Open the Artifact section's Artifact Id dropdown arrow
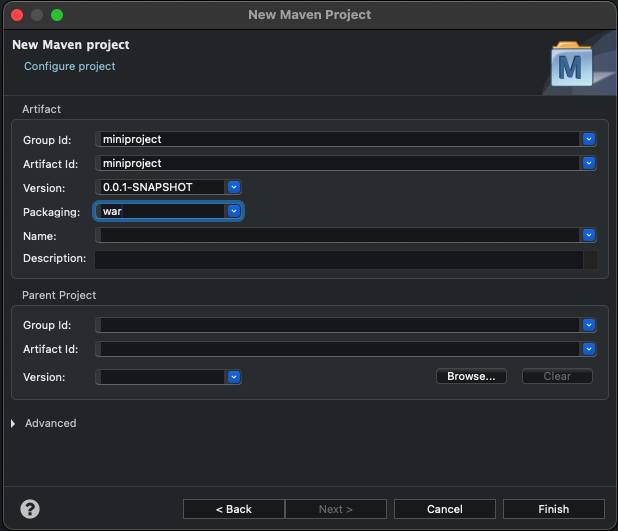 click(x=589, y=163)
